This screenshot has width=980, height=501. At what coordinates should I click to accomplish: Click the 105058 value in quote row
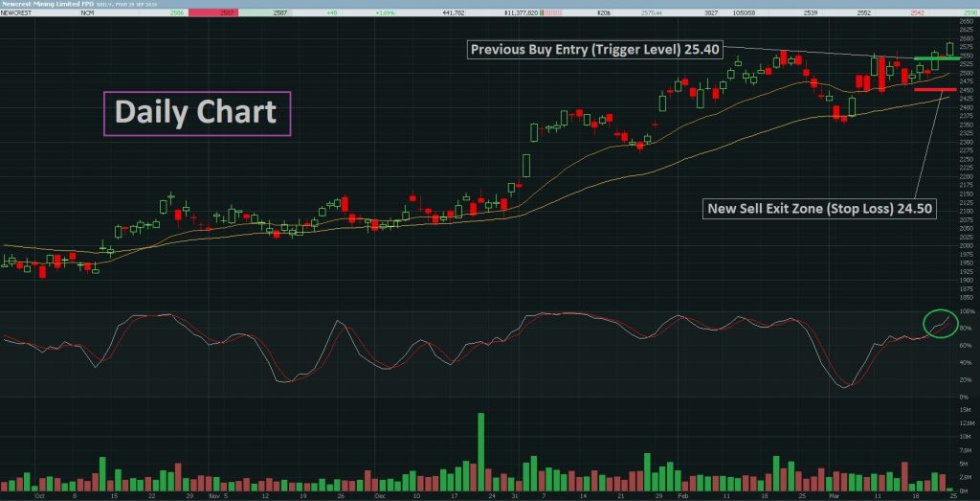click(743, 12)
